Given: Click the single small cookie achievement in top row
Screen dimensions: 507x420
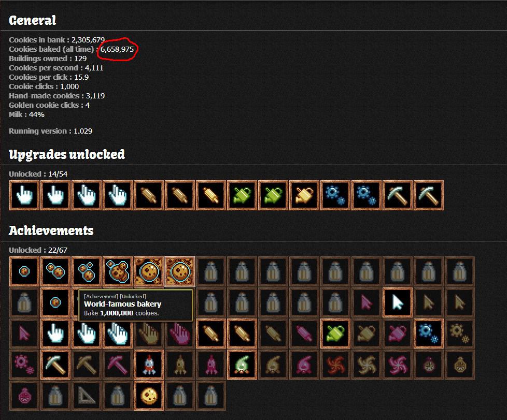Looking at the screenshot, I should [24, 271].
